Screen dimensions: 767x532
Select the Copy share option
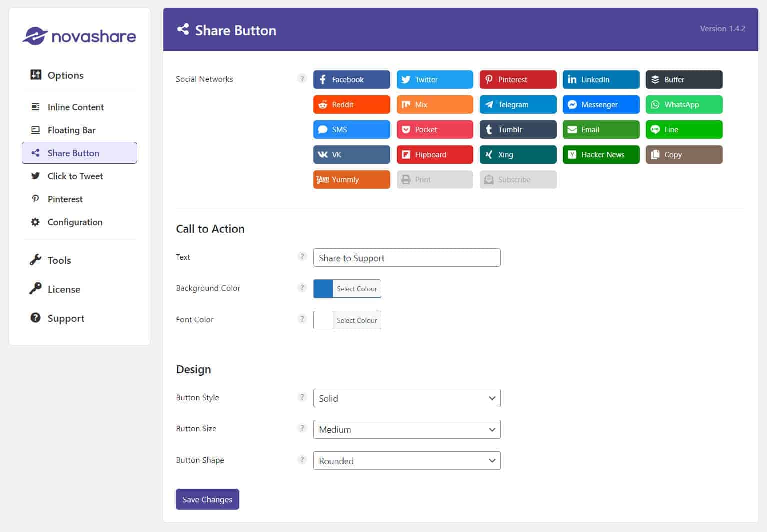click(684, 154)
